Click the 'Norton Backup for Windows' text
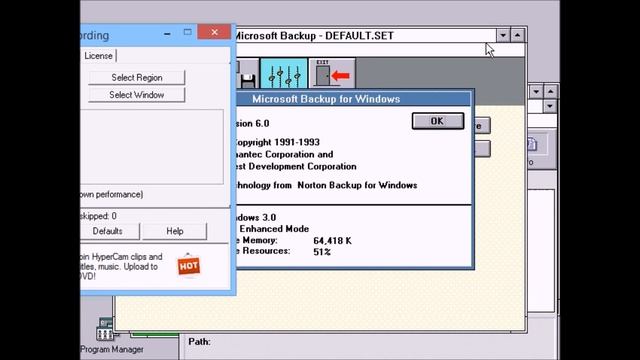The height and width of the screenshot is (360, 640). point(357,185)
